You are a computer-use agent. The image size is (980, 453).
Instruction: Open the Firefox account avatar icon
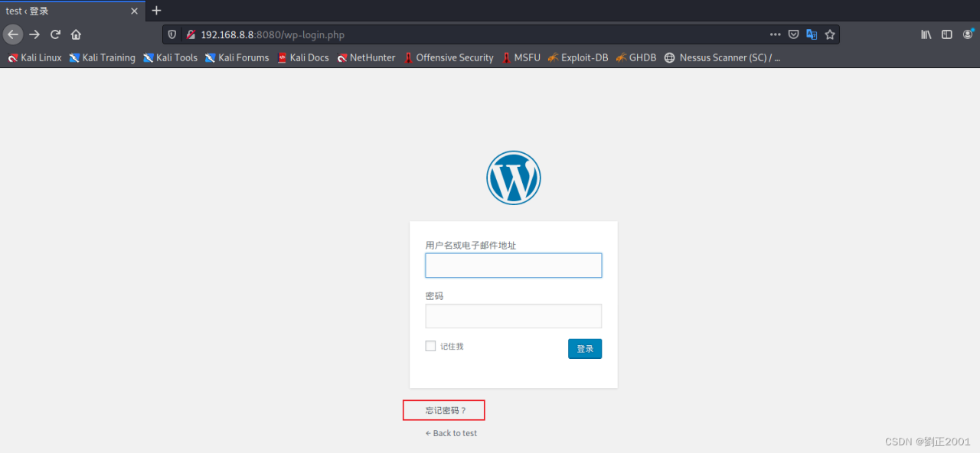968,34
